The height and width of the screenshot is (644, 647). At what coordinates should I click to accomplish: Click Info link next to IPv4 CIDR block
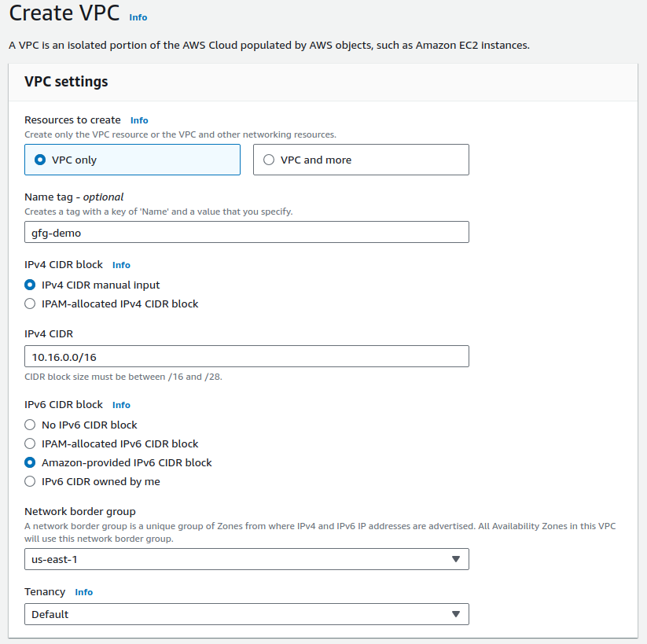(x=121, y=265)
